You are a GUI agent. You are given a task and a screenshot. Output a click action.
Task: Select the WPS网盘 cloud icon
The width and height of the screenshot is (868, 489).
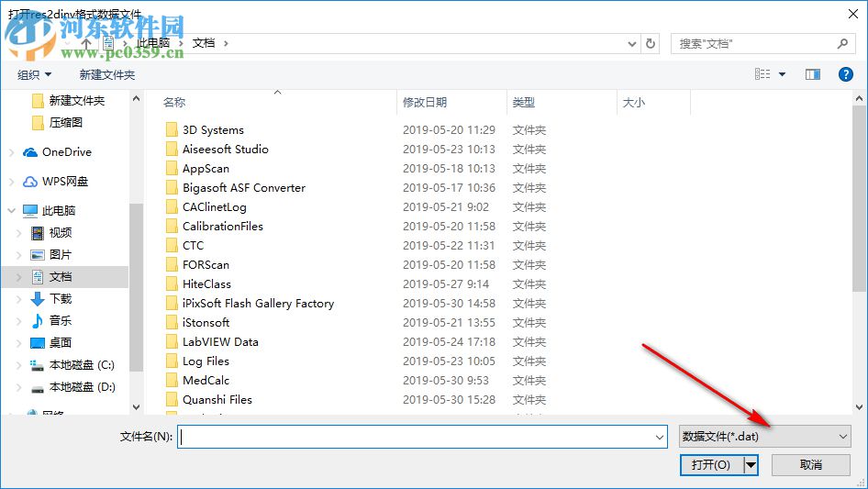(x=30, y=182)
